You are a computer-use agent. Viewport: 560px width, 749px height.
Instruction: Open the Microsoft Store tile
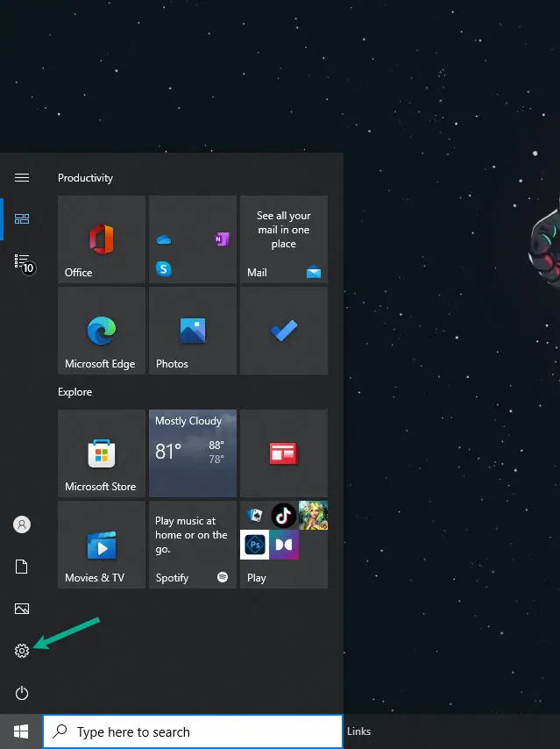101,453
